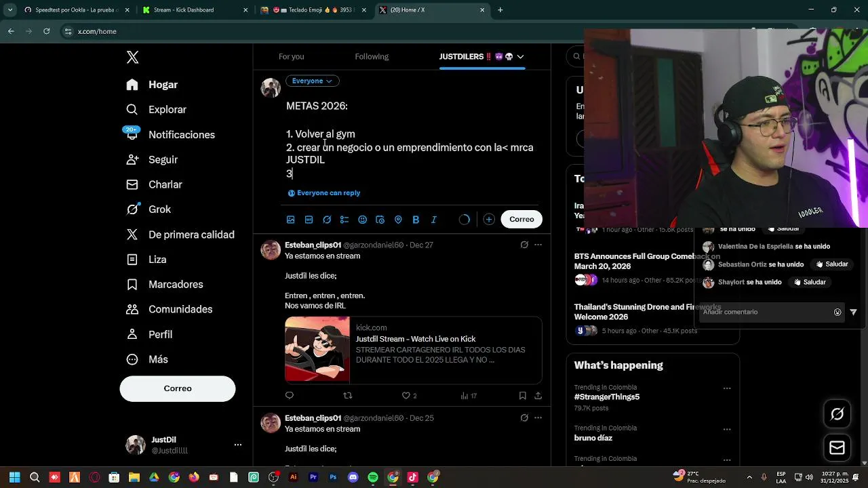Click the Añadir comentario field
This screenshot has height=488, width=868.
click(x=766, y=312)
